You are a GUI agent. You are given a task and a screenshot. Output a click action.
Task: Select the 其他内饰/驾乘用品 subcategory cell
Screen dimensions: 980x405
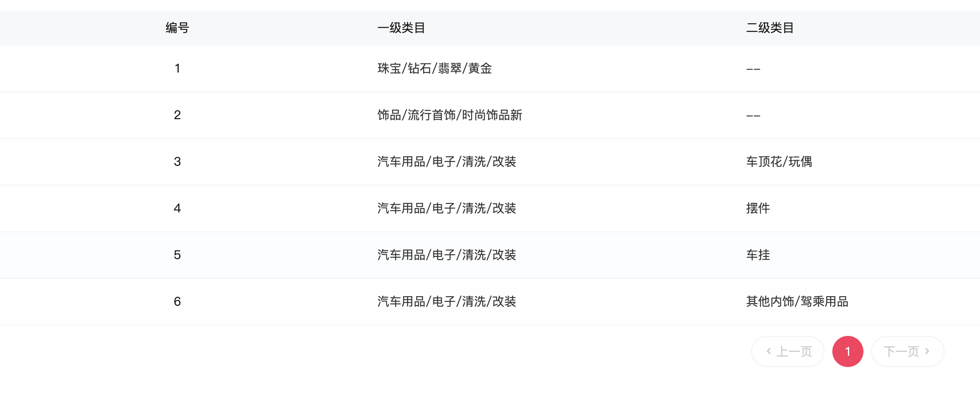797,302
